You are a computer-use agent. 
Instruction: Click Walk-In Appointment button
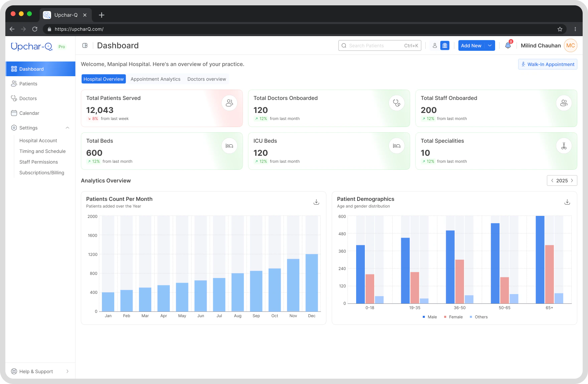click(x=548, y=64)
